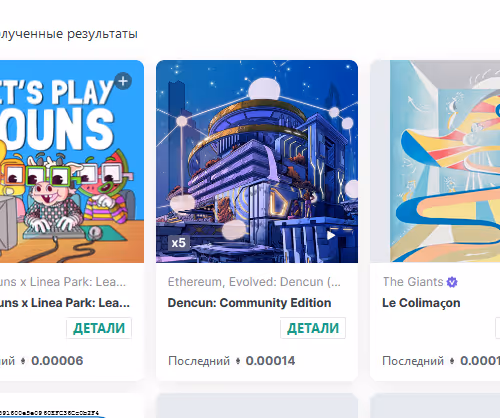The height and width of the screenshot is (418, 500).
Task: Click the Ethereum symbol on Le Colimaçon card
Action: coord(452,361)
